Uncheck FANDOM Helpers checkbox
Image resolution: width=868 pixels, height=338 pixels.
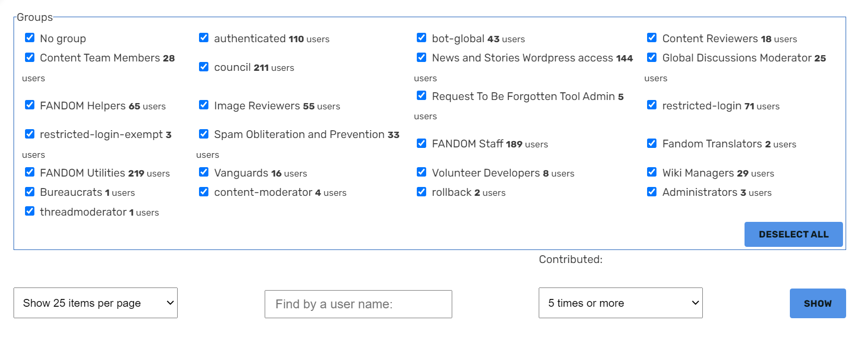pyautogui.click(x=30, y=105)
